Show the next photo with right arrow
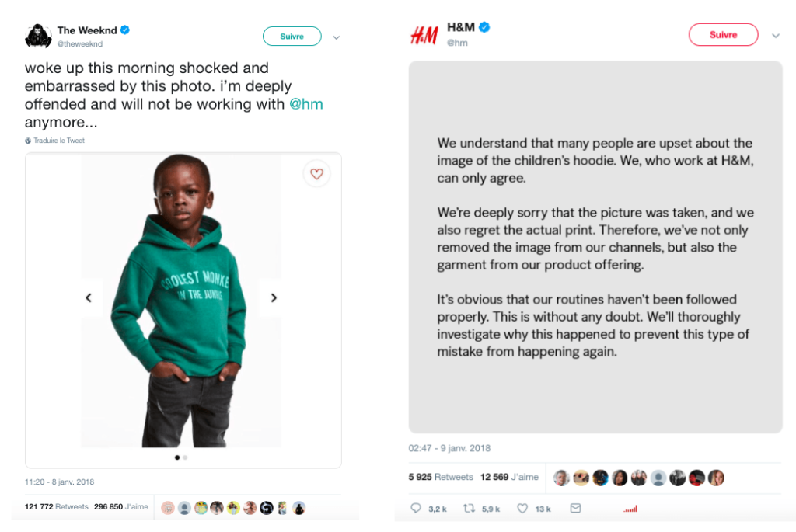796x532 pixels. pos(274,297)
